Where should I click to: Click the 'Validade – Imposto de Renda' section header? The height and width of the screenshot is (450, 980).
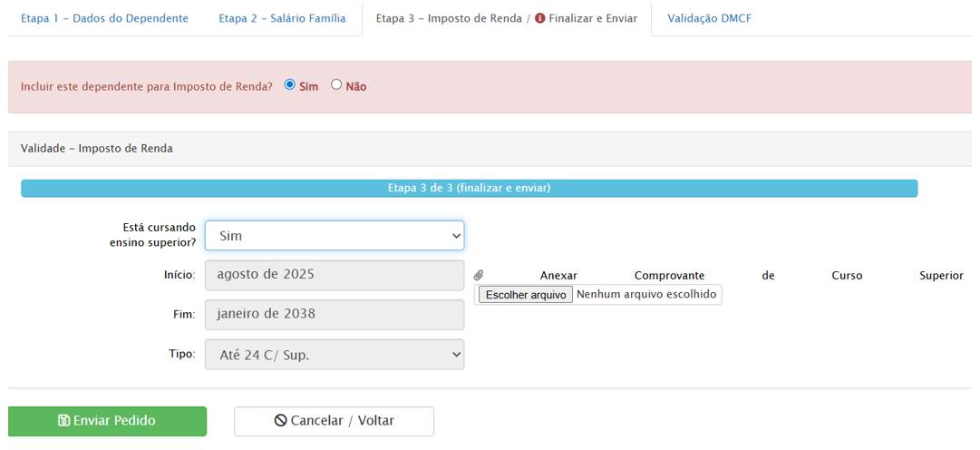click(97, 148)
